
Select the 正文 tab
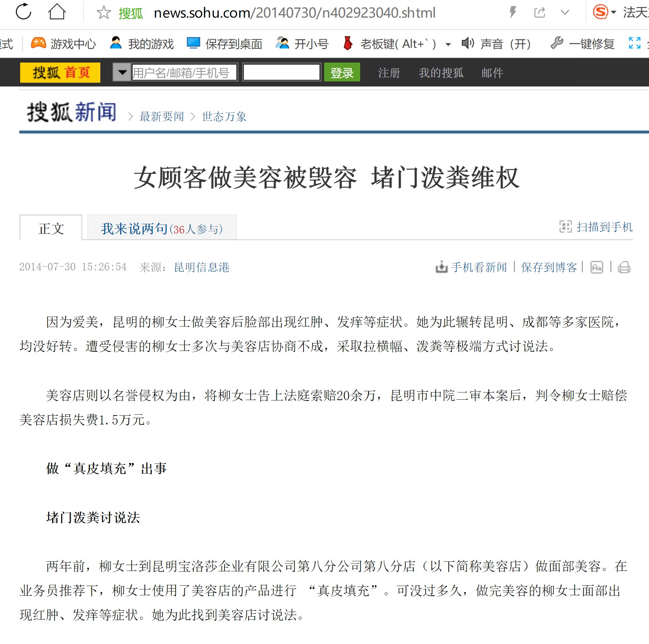pos(51,228)
